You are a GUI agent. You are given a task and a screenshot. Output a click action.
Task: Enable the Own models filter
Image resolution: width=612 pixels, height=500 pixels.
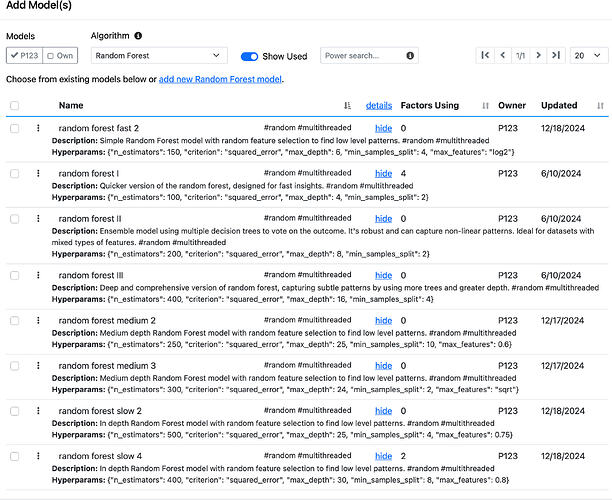[x=60, y=55]
